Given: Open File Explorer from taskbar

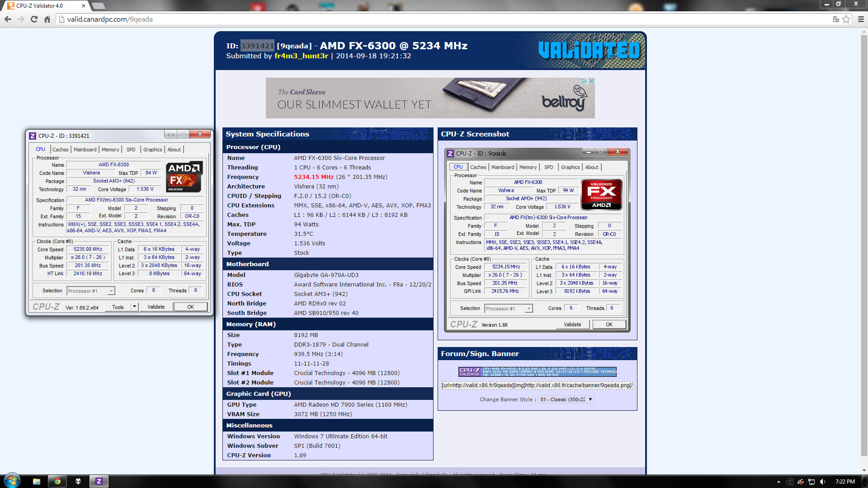Looking at the screenshot, I should 37,481.
